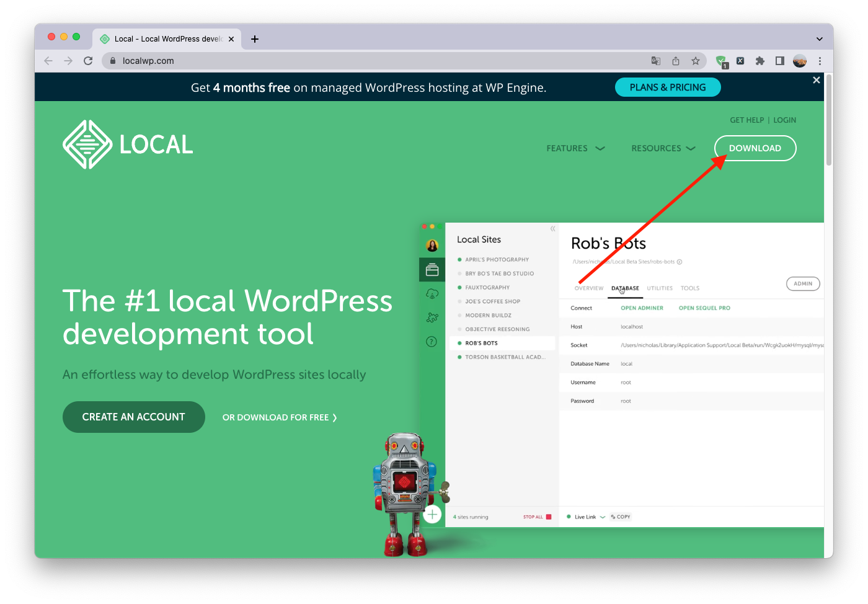Toggle the browser side panel icon
The image size is (868, 604).
pyautogui.click(x=780, y=61)
